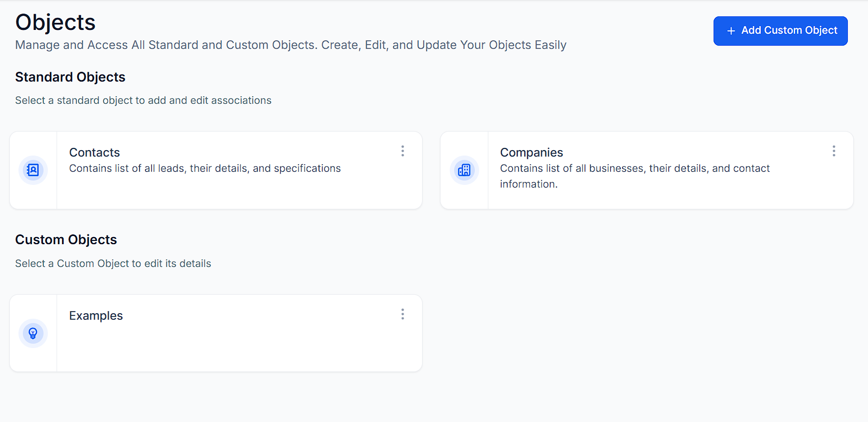Click the Companies building icon

[464, 170]
